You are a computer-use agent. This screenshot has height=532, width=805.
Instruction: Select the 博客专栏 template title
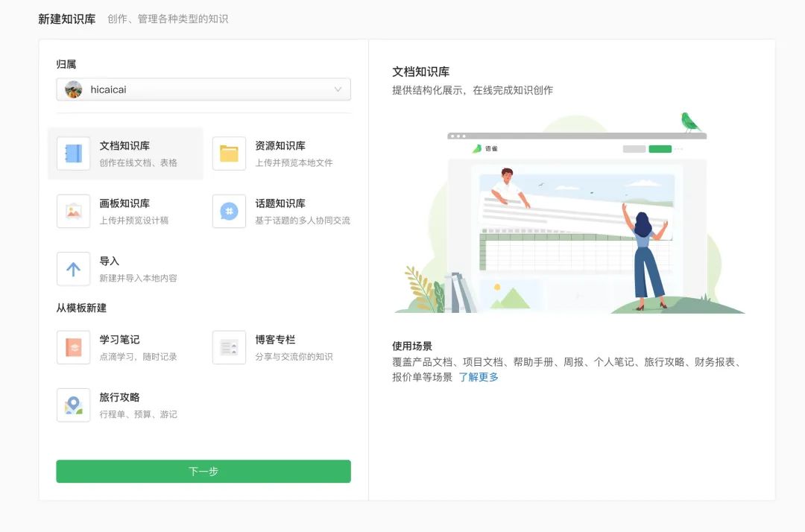click(275, 340)
